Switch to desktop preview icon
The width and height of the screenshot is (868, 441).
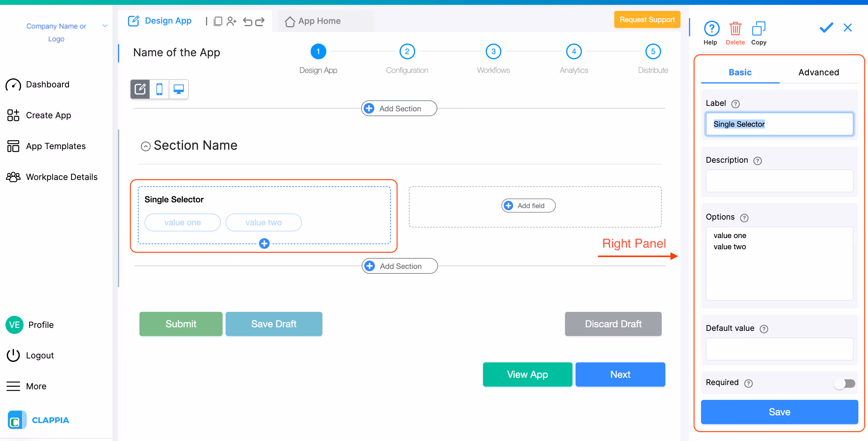[x=178, y=89]
